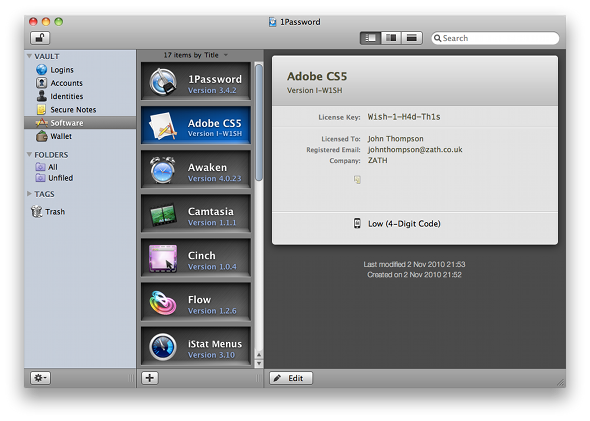Click the 1Password title bar icon

[273, 22]
